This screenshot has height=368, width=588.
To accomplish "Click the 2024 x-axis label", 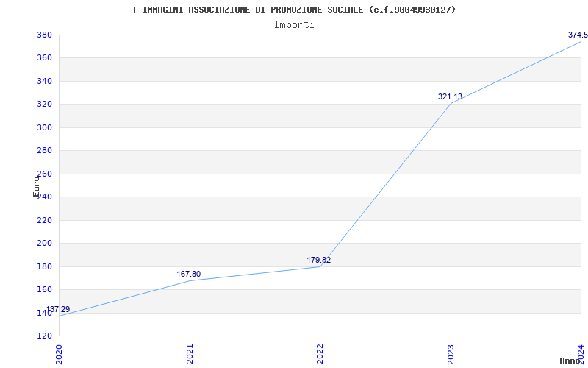I will 581,354.
